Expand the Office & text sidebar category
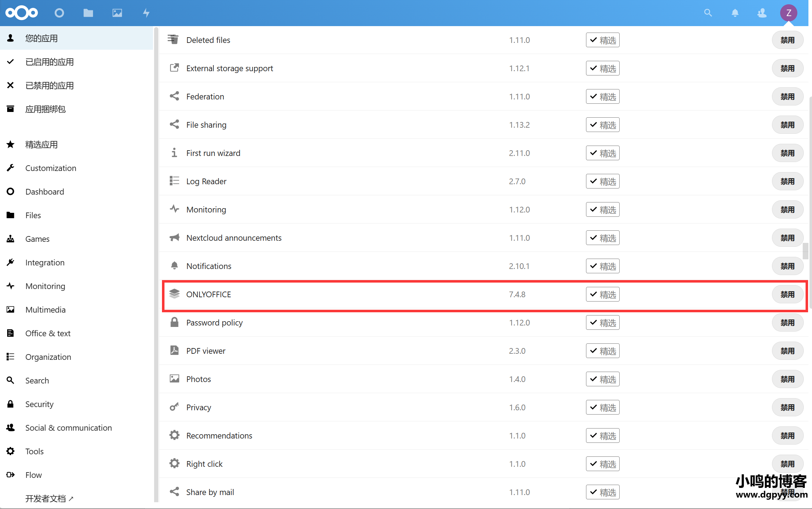The height and width of the screenshot is (509, 812). pos(48,333)
